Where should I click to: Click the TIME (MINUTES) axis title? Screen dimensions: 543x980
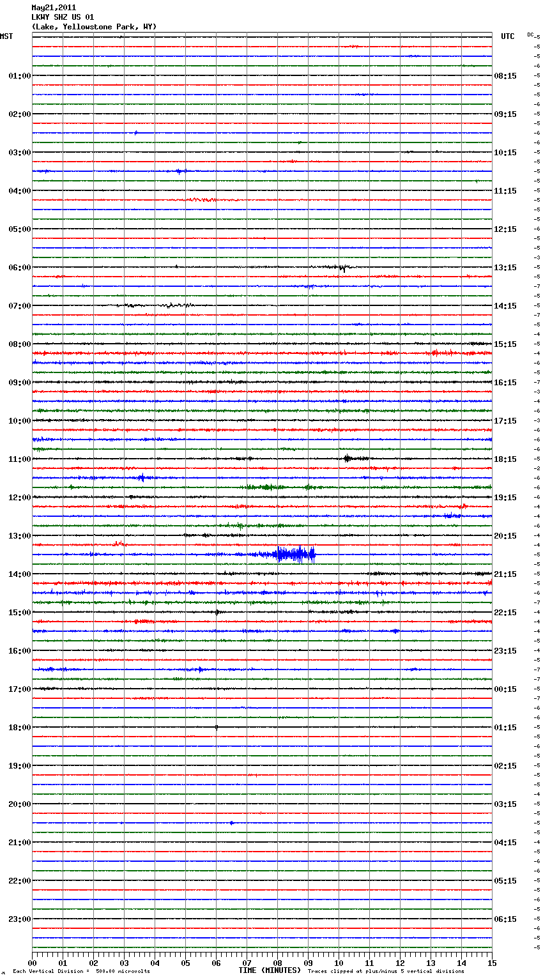click(270, 970)
